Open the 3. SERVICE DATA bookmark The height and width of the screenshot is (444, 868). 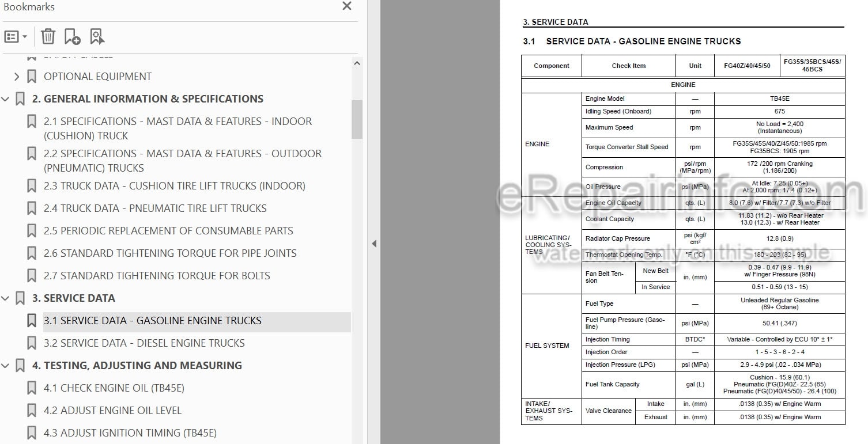point(74,298)
